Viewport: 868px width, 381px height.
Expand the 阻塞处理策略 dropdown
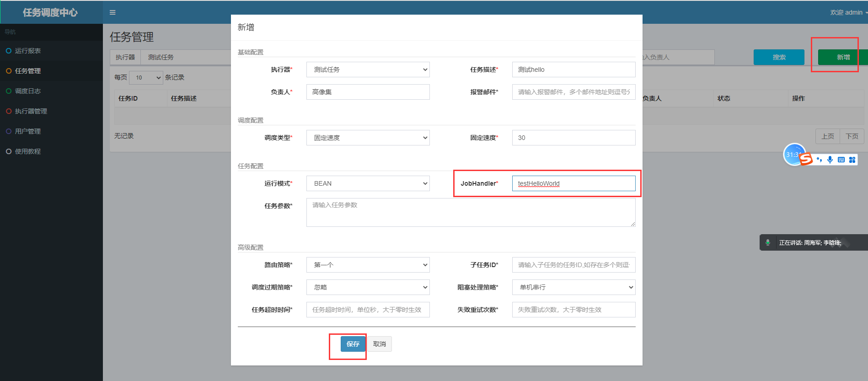574,287
